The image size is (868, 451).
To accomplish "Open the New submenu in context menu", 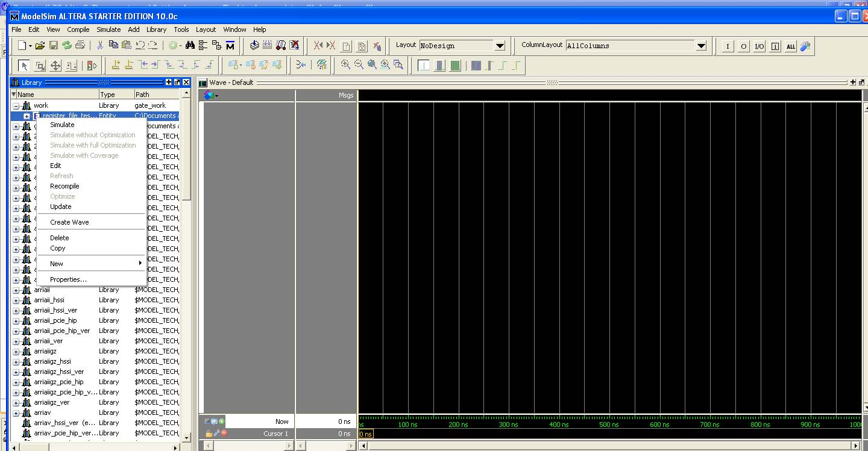I will tap(91, 264).
